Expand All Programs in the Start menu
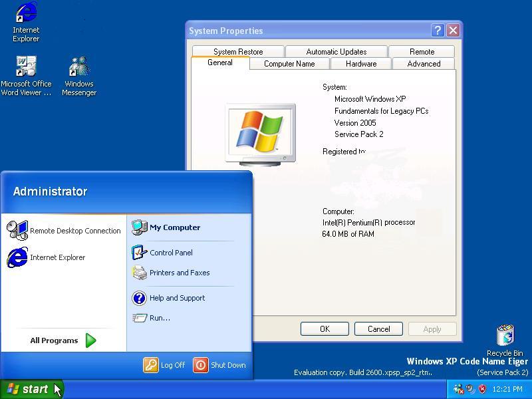This screenshot has height=399, width=532. point(53,340)
